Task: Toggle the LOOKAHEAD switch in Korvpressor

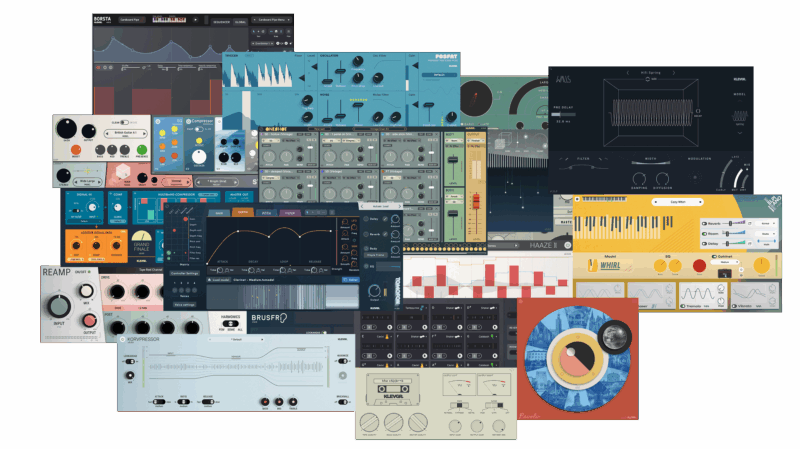Action: point(130,361)
